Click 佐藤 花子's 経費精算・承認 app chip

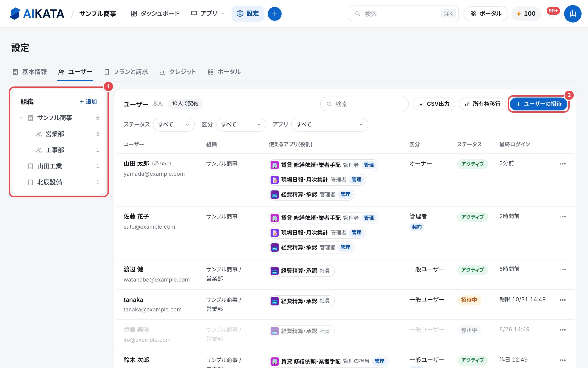[311, 247]
